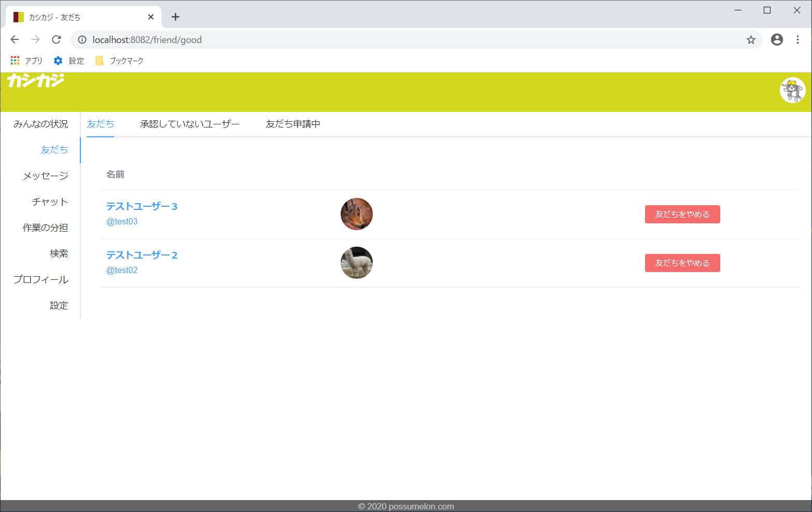Open 検索 in sidebar
This screenshot has height=512, width=812.
coord(40,253)
